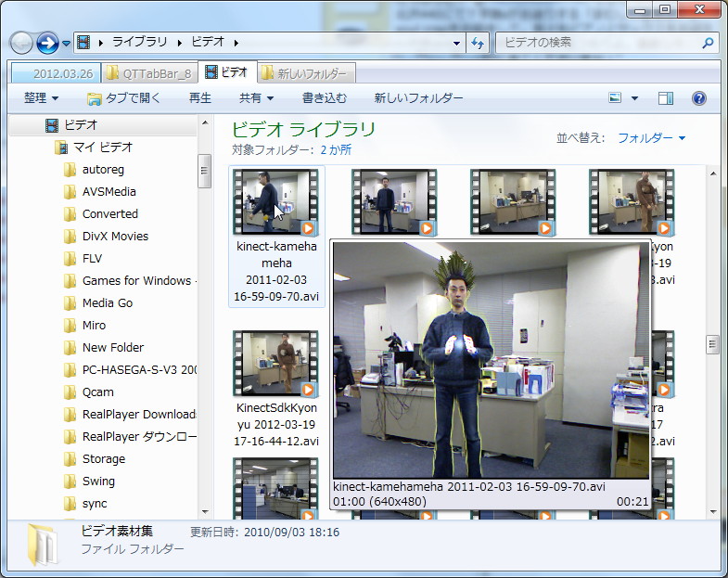Click the change view icon button
The width and height of the screenshot is (728, 578).
point(615,97)
